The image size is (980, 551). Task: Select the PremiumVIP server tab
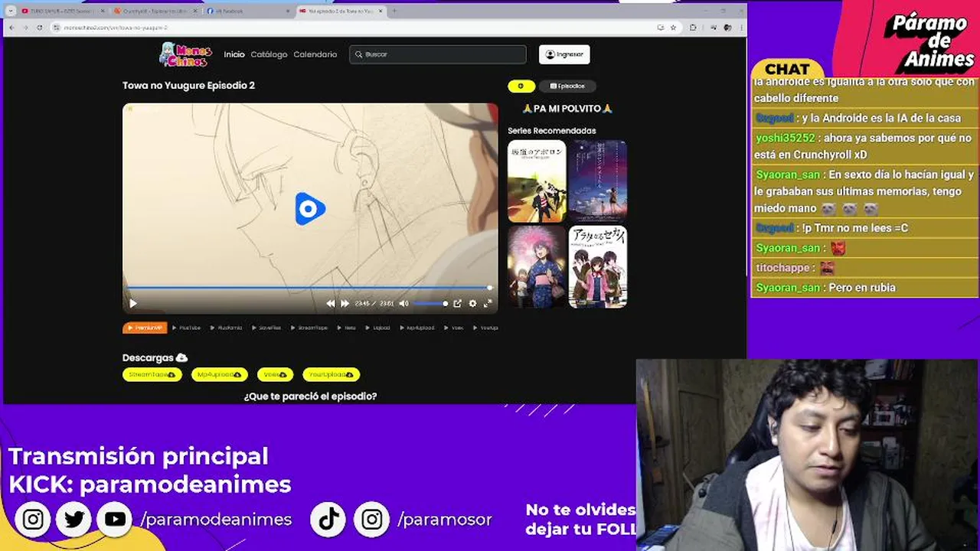point(145,328)
